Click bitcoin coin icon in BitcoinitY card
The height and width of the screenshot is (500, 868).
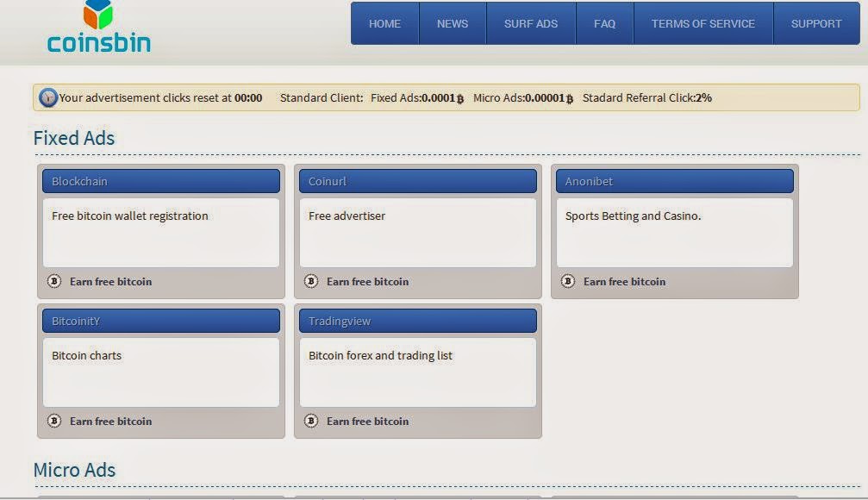pyautogui.click(x=54, y=421)
